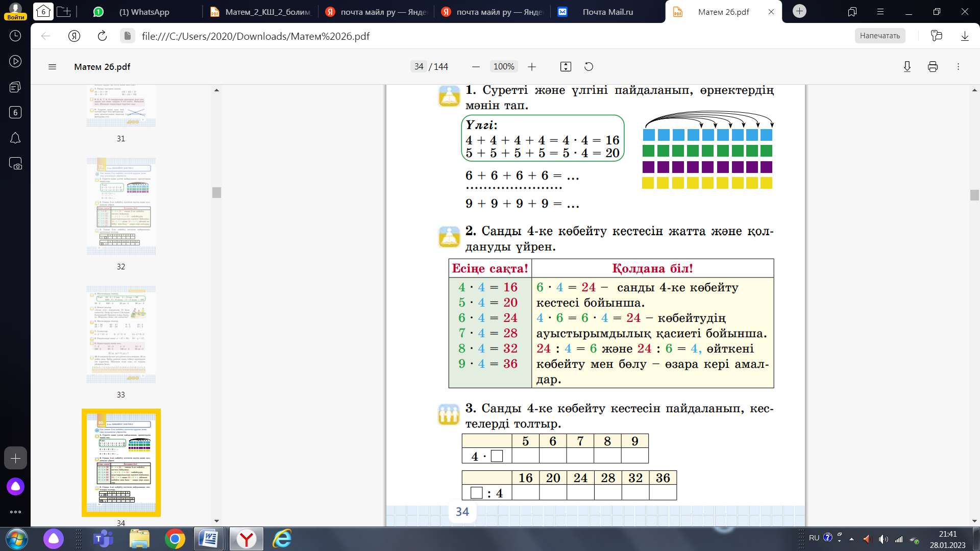Open browser main menu icon
Image resolution: width=980 pixels, height=551 pixels.
(880, 11)
